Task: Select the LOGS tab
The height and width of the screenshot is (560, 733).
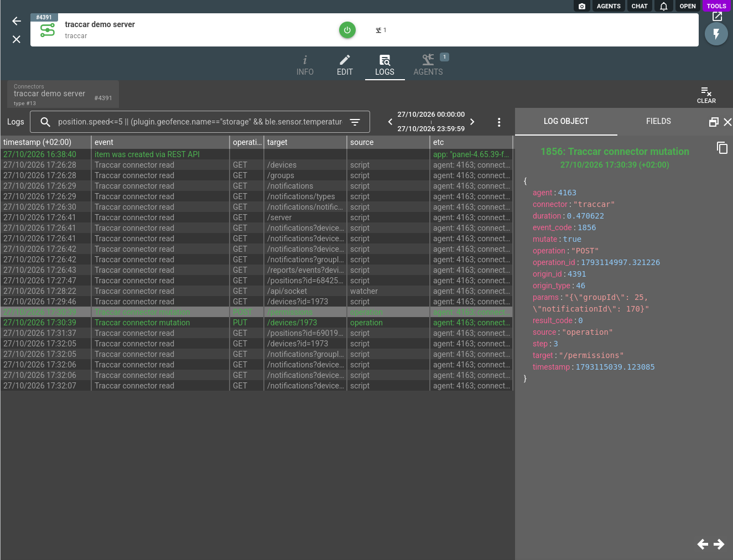Action: coord(384,65)
